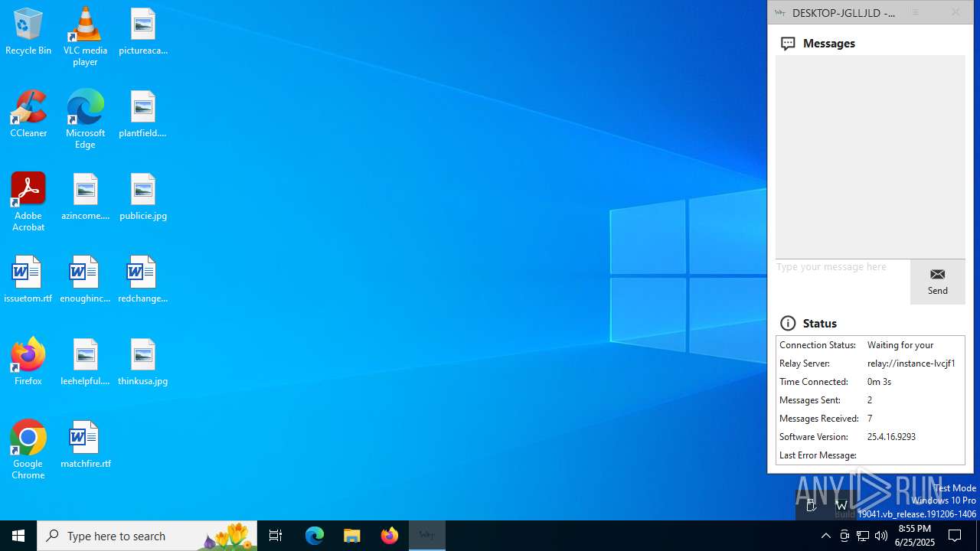Click the software version 25.4.16.9293 value
The width and height of the screenshot is (980, 551).
tap(891, 437)
